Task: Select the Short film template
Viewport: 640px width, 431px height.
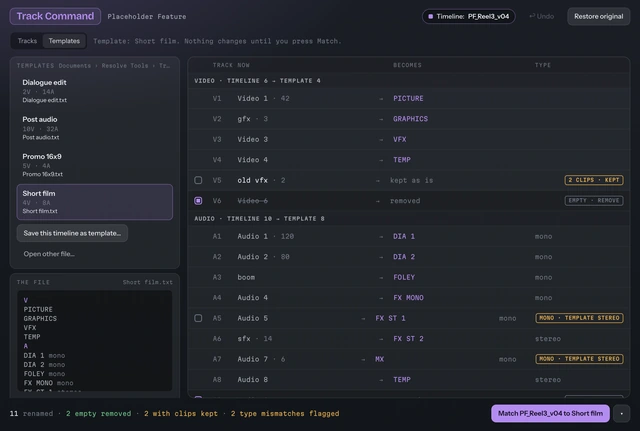Action: click(x=95, y=202)
